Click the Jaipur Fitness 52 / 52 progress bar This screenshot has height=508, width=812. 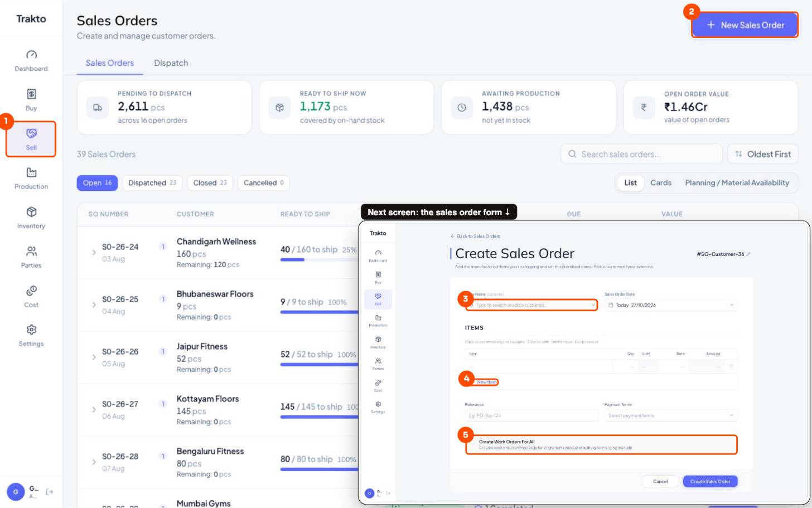(318, 365)
